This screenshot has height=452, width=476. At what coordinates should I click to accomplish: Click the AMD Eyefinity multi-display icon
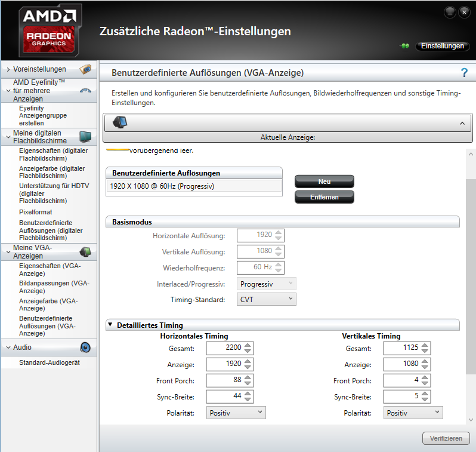(86, 90)
